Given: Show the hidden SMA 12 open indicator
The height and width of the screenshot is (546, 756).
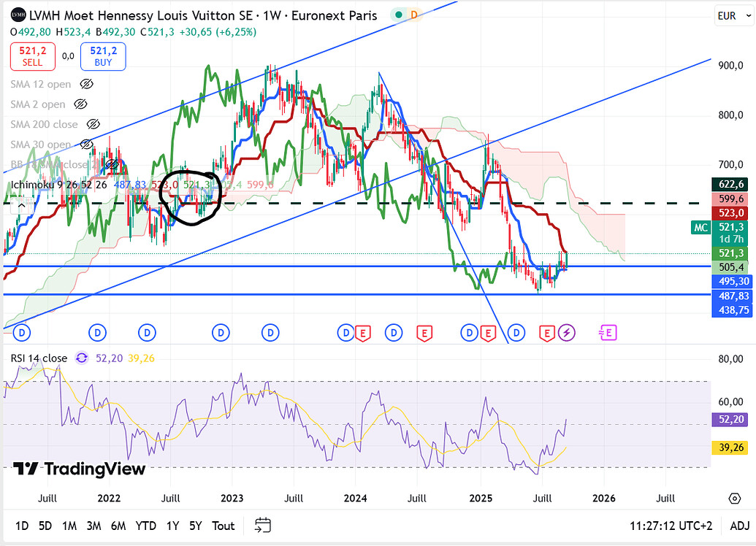Looking at the screenshot, I should 87,84.
